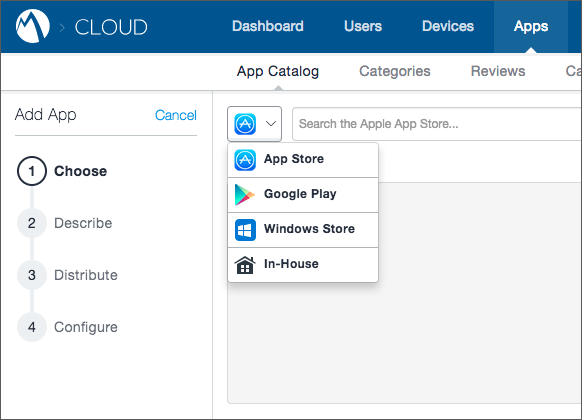Click the Windows Store logo icon
This screenshot has height=420, width=582.
coord(245,230)
